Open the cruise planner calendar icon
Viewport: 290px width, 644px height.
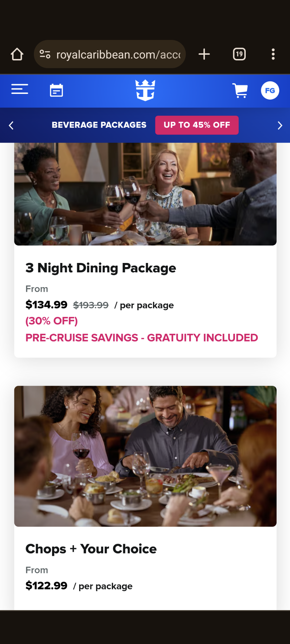tap(56, 90)
